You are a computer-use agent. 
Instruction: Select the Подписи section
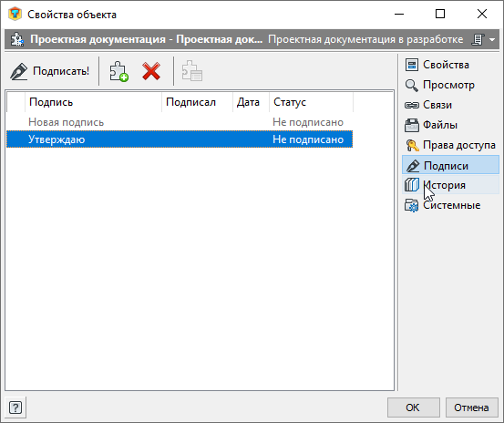click(450, 165)
